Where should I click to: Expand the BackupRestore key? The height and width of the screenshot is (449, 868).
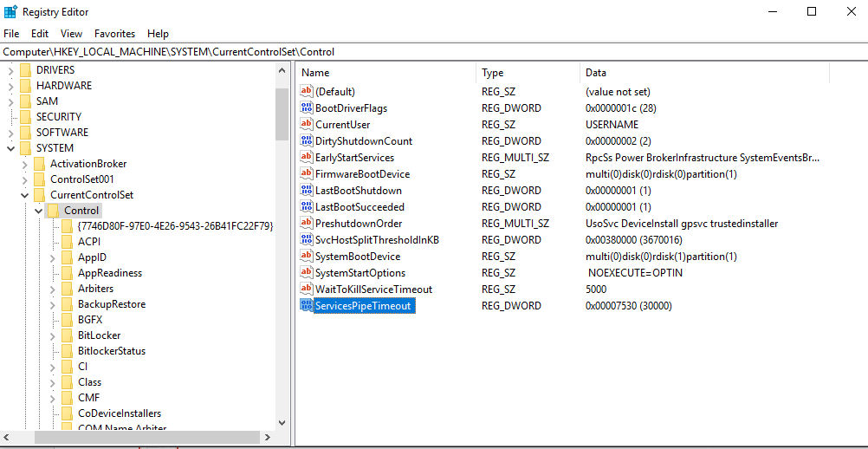click(53, 304)
